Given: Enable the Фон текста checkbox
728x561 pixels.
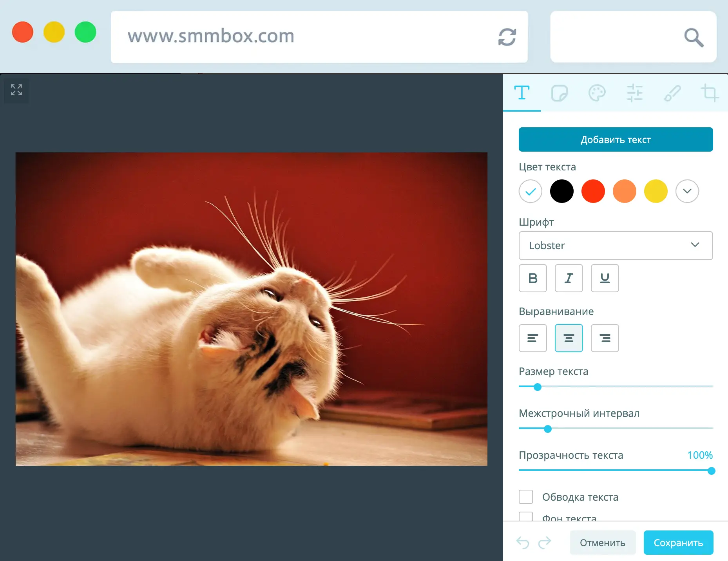Looking at the screenshot, I should point(526,516).
